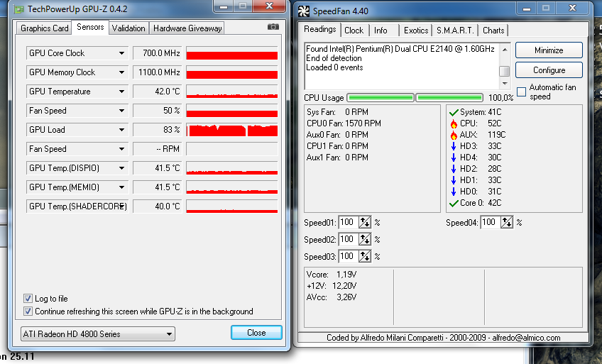Click the alfredo@almico.com status bar text
The image size is (602, 364).
click(x=526, y=338)
